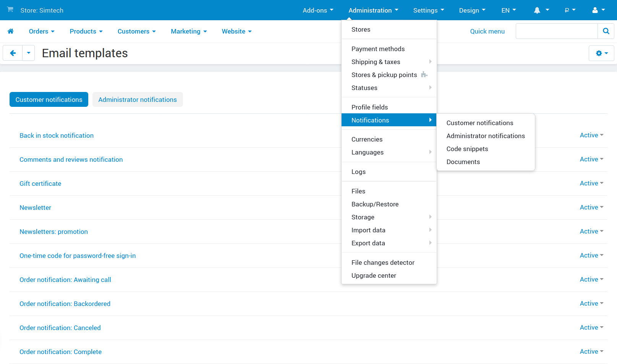617x364 pixels.
Task: Open Active status dropdown for Gift certificate
Action: (x=591, y=184)
